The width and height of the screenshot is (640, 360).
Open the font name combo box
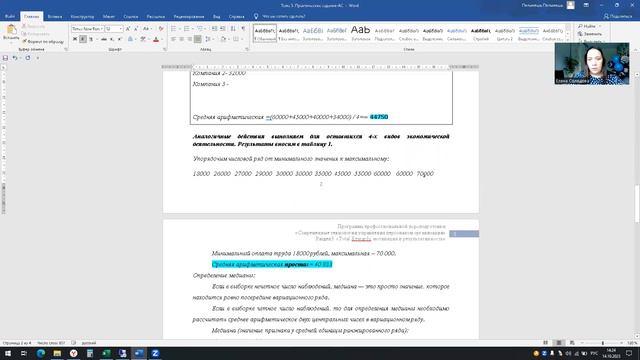[x=87, y=29]
